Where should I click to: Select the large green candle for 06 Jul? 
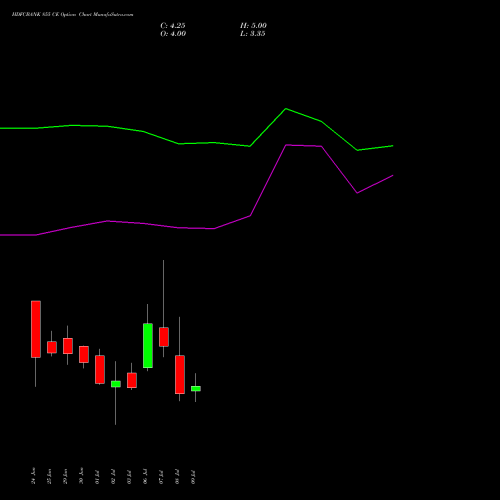148,346
